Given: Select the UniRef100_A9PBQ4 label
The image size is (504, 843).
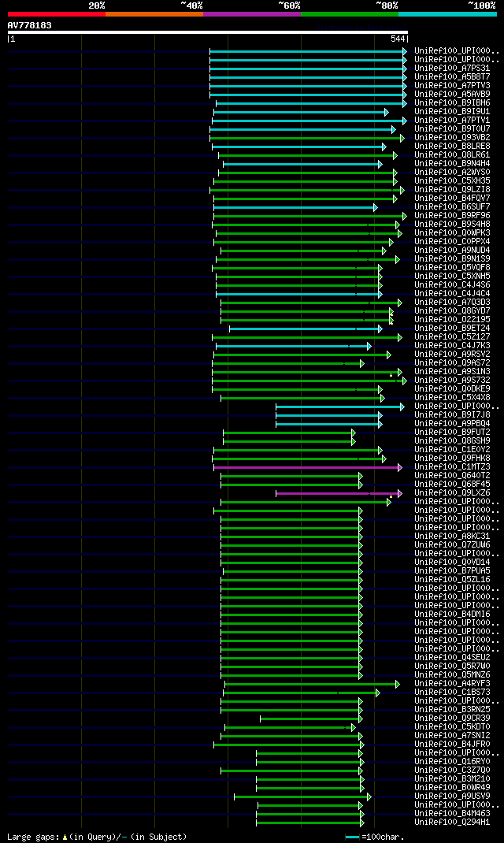Looking at the screenshot, I should tap(452, 423).
